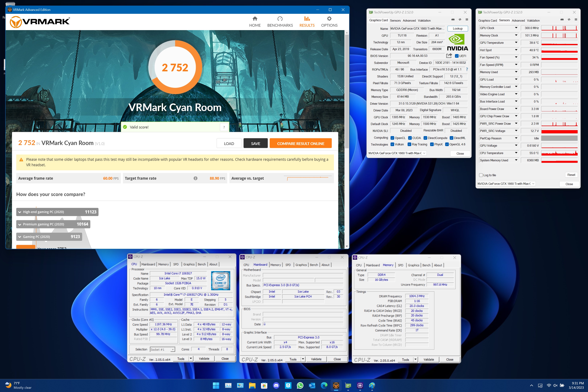Open the Windows Start menu

216,385
